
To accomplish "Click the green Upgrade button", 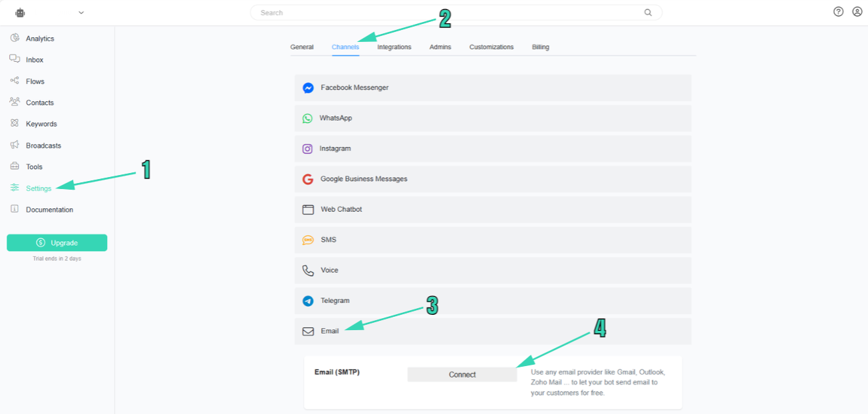I will click(x=57, y=243).
